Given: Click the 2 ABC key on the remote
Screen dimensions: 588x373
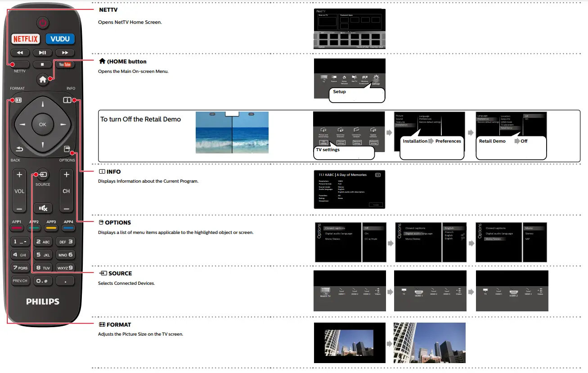Looking at the screenshot, I should tap(43, 242).
